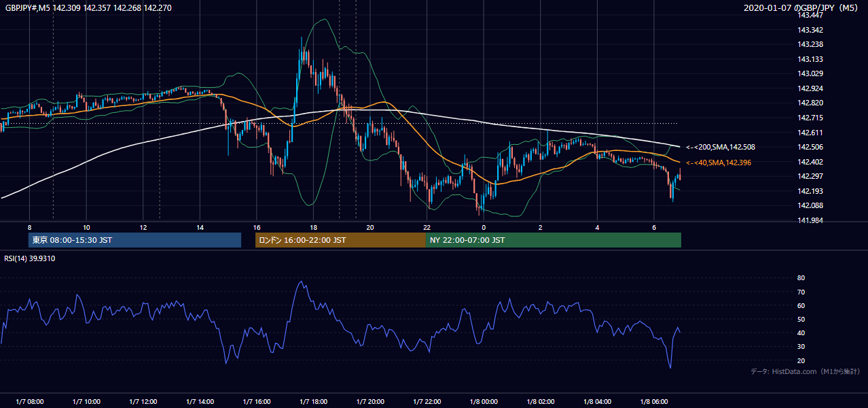The height and width of the screenshot is (408, 868).
Task: Click the 143.447 price axis value
Action: click(811, 15)
